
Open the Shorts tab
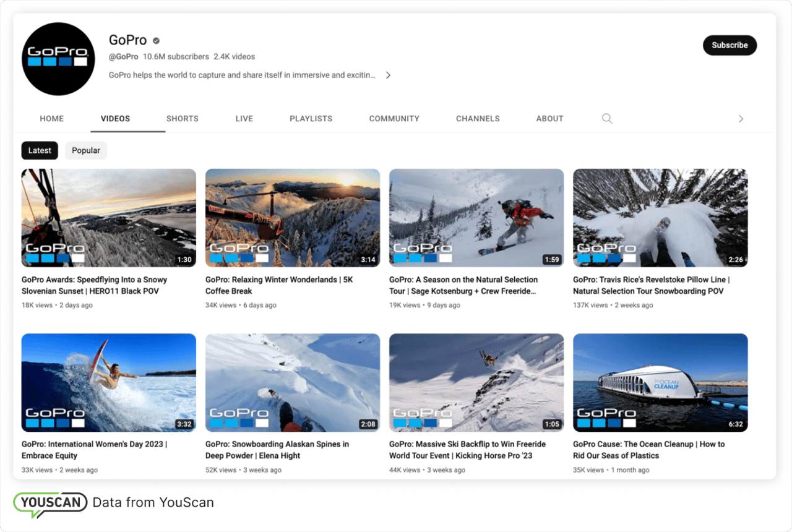click(183, 119)
